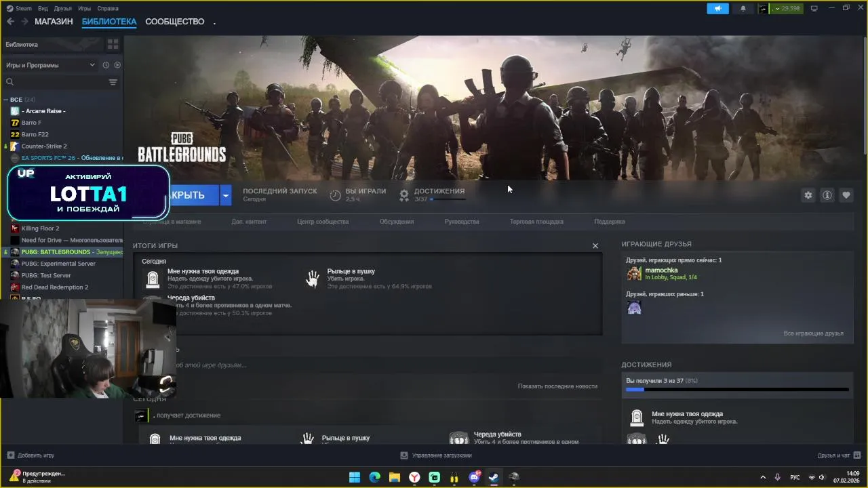Screen dimensions: 868x488
Task: Open Поддержка link
Action: tap(610, 222)
